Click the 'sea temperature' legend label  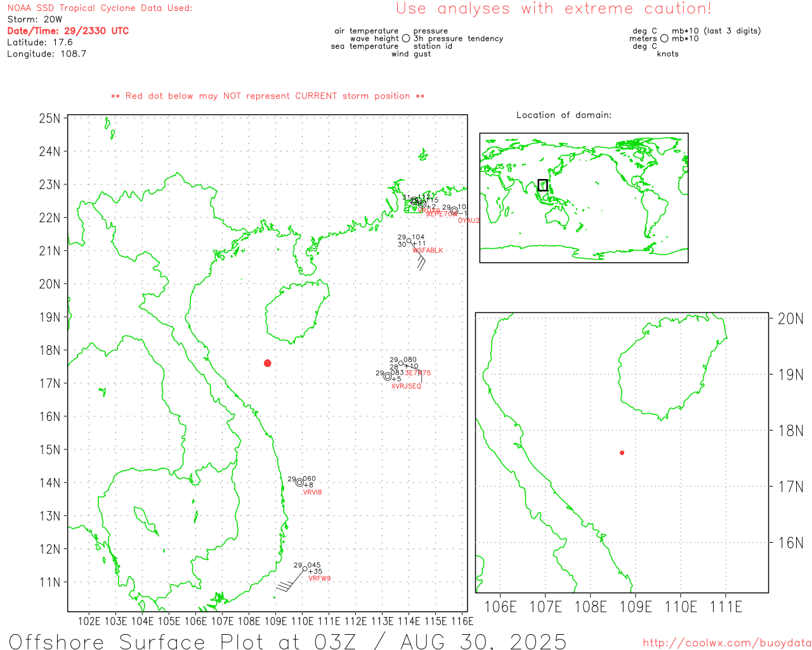coord(365,46)
